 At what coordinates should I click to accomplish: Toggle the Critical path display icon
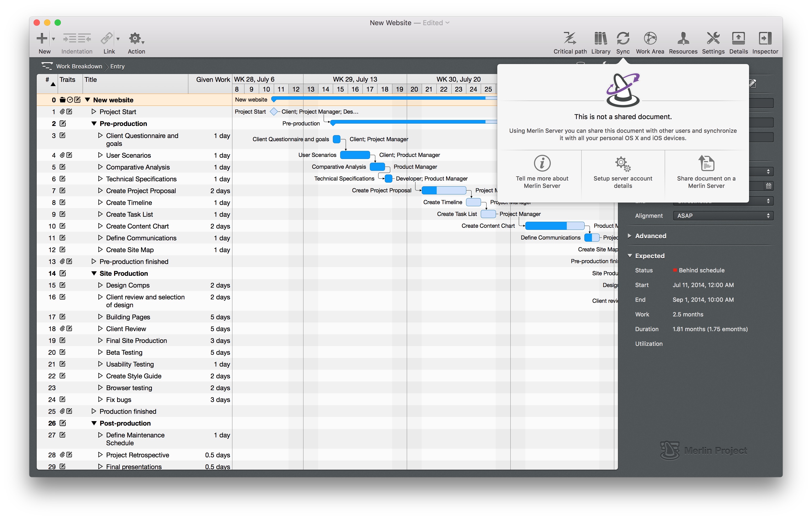(570, 38)
